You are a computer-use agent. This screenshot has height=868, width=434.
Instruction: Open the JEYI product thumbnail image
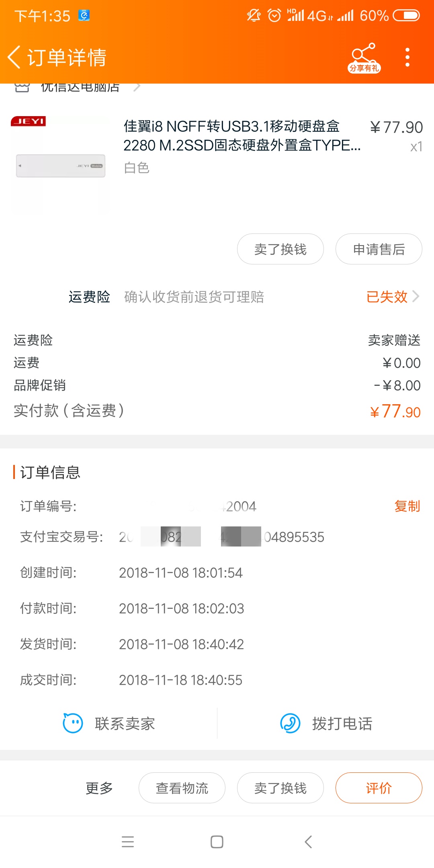pos(60,165)
